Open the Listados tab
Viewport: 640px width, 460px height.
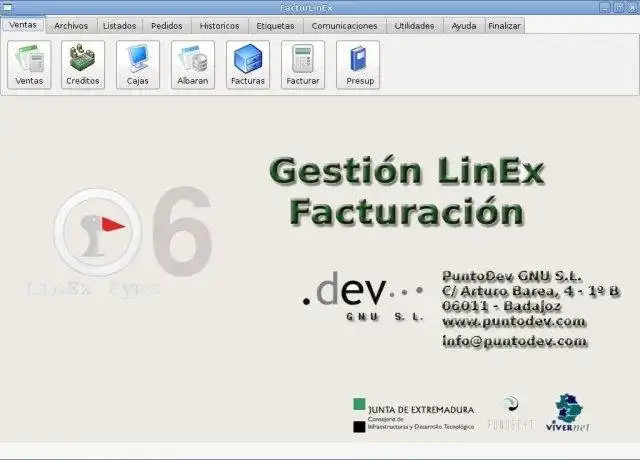coord(120,26)
